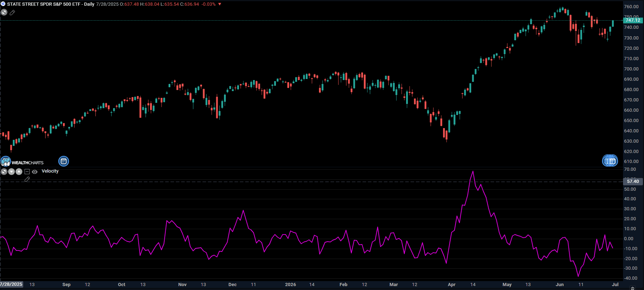Screen dimensions: 644x290
Task: Click the -0.03% change value in header
Action: 208,4
